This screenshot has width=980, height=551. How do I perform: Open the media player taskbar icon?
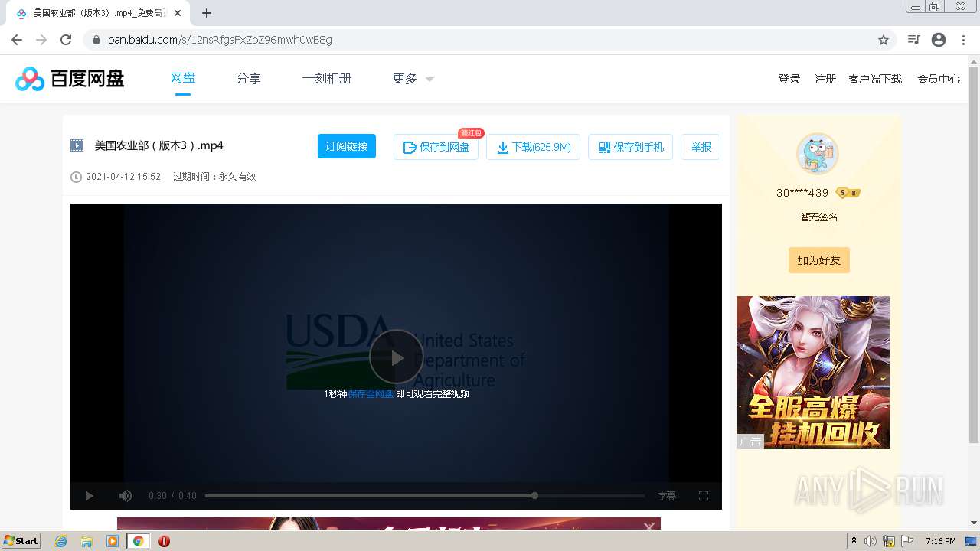tap(113, 541)
